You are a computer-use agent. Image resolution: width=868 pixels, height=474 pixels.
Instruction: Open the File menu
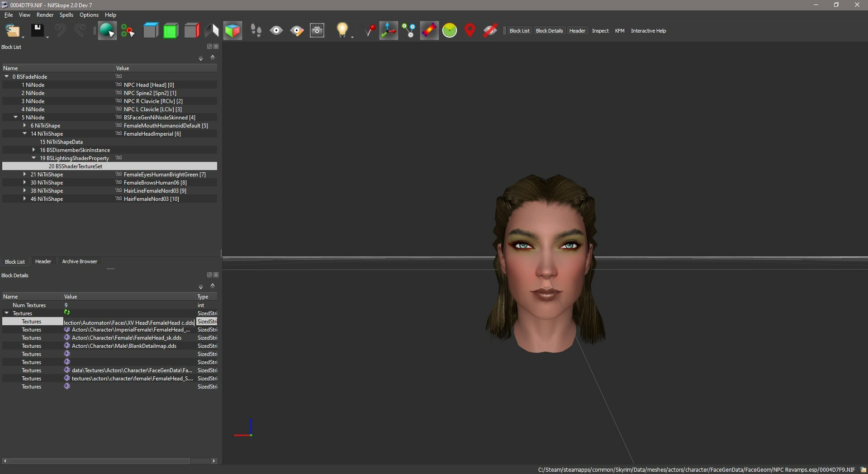coord(9,15)
